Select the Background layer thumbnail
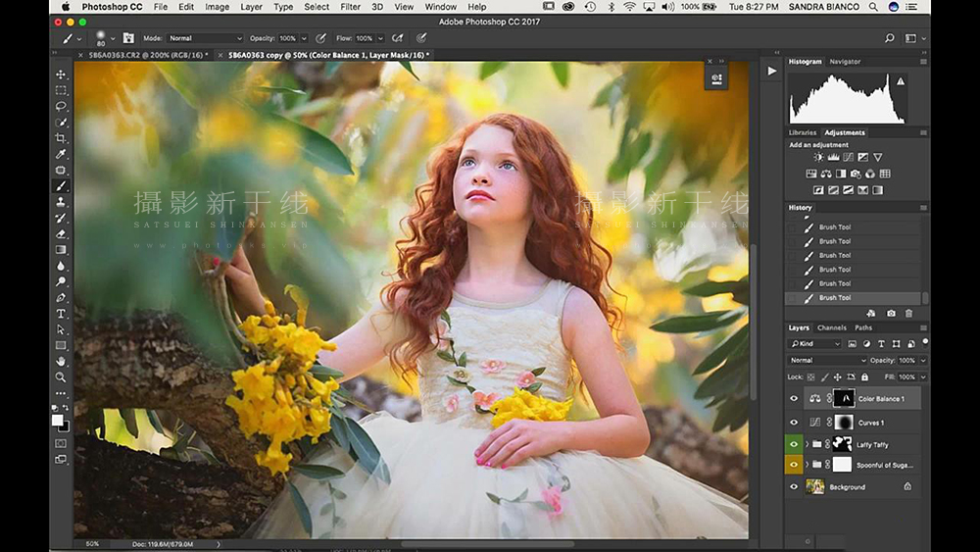 815,487
